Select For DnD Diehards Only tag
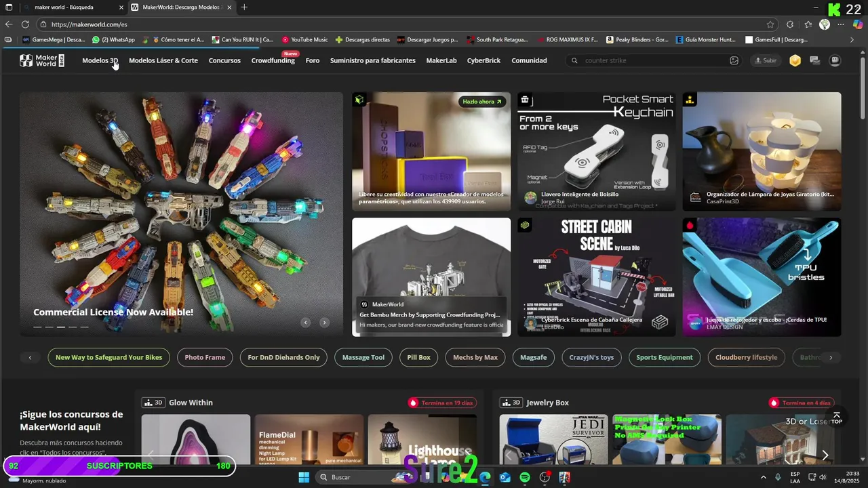 [x=283, y=357]
